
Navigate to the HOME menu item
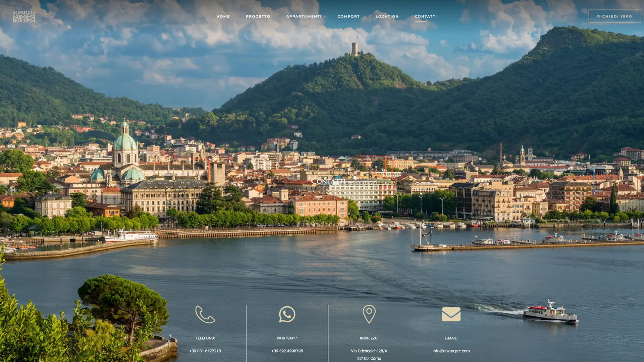point(223,16)
